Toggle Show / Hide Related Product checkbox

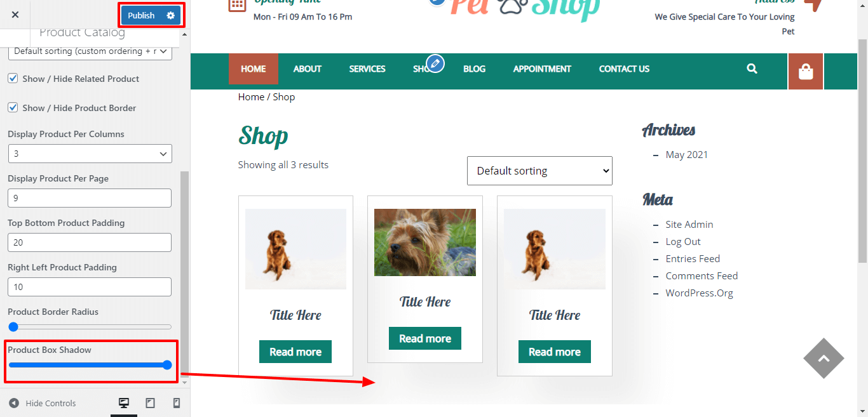[13, 79]
